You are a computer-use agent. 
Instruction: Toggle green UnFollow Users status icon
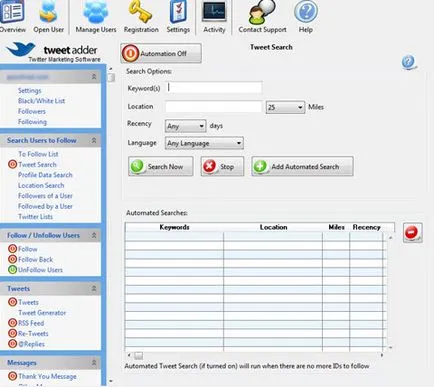point(12,269)
